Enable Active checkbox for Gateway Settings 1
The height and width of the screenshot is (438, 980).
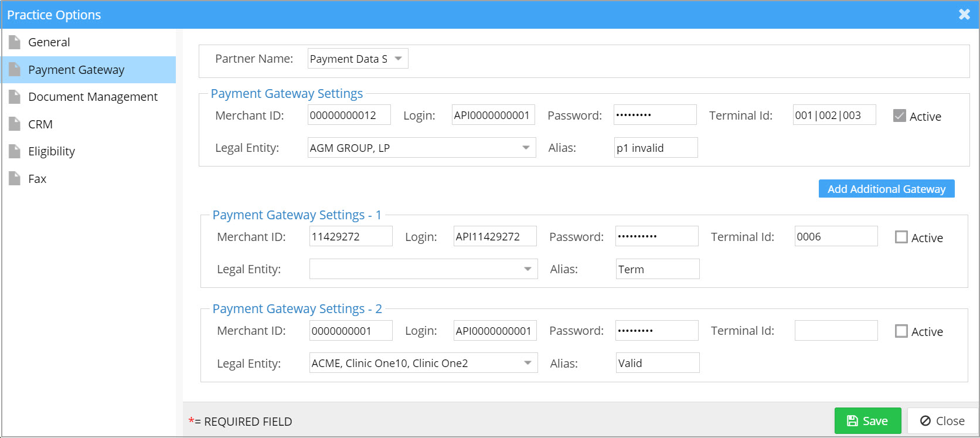coord(901,237)
